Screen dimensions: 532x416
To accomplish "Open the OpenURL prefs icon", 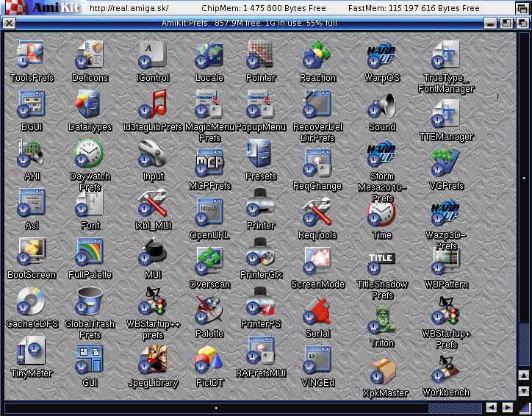I will pos(209,212).
